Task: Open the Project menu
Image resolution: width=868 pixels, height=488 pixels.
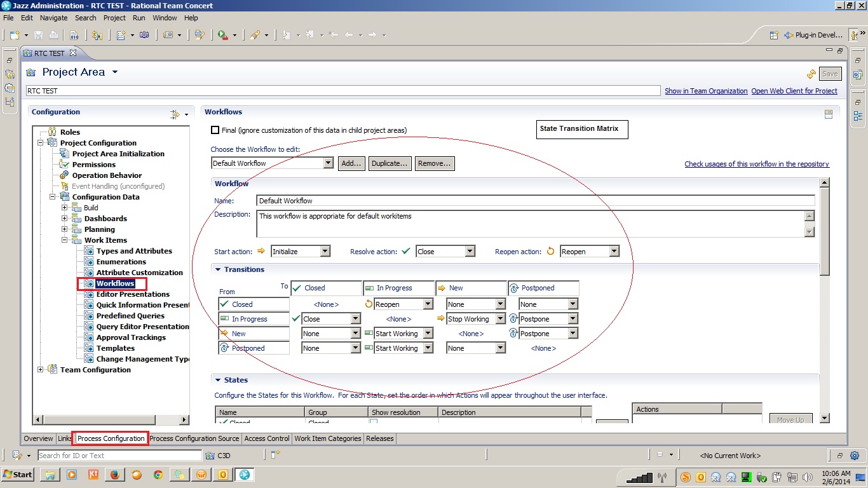Action: point(114,18)
